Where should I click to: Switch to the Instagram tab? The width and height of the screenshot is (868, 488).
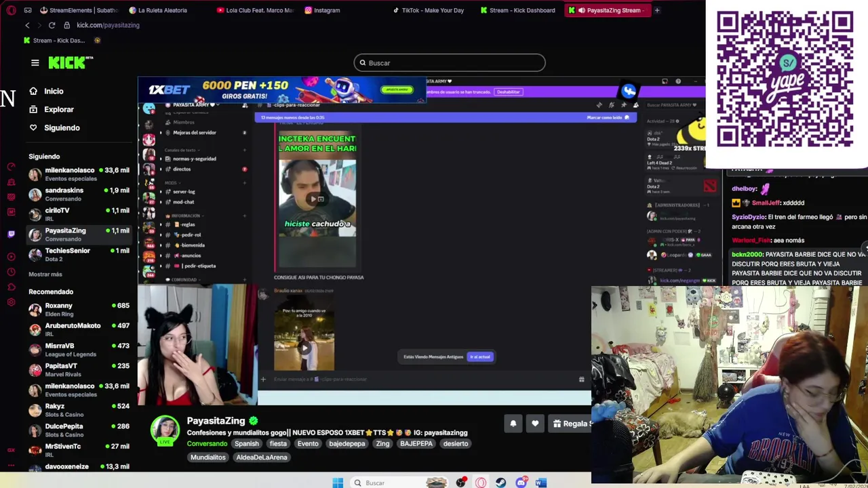(x=323, y=10)
